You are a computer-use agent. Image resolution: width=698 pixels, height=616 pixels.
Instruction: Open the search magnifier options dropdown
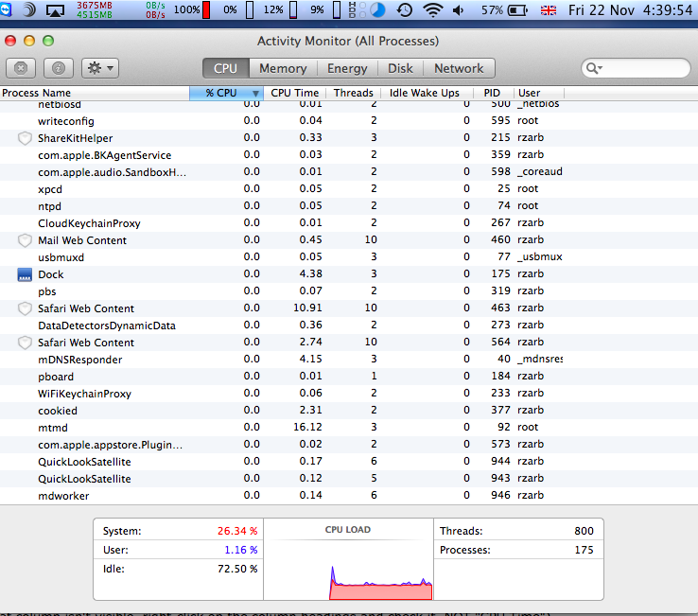click(x=594, y=68)
